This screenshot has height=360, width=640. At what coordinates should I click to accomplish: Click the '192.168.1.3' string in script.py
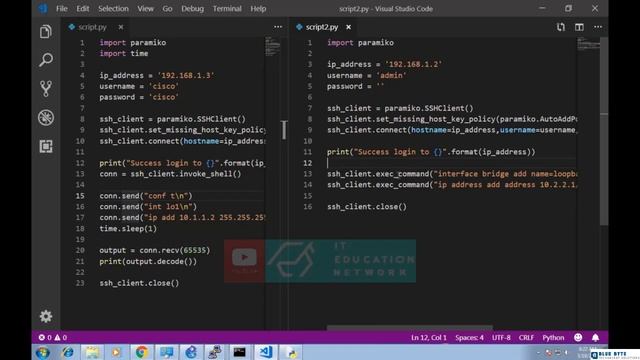pos(186,76)
